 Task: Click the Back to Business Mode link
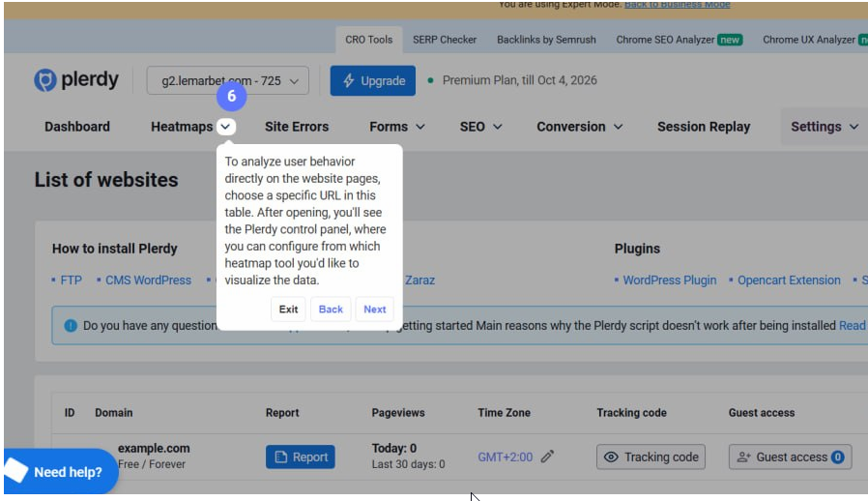(x=677, y=5)
